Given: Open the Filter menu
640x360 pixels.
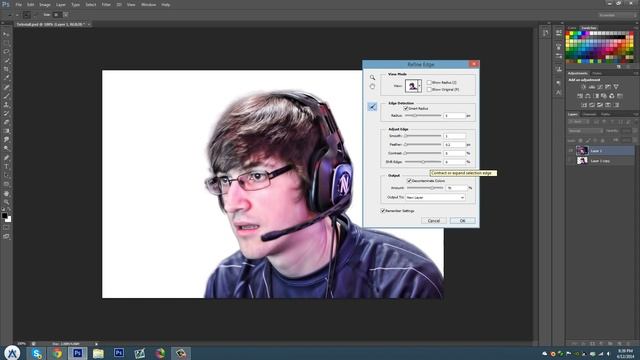Looking at the screenshot, I should point(106,4).
